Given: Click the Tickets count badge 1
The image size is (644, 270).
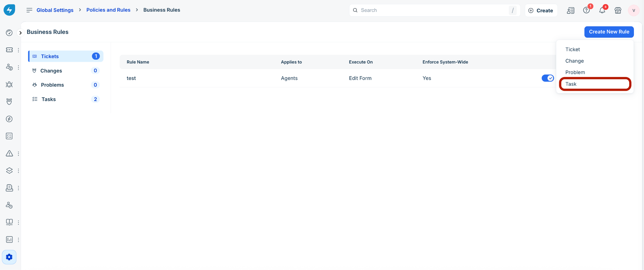Looking at the screenshot, I should tap(96, 56).
